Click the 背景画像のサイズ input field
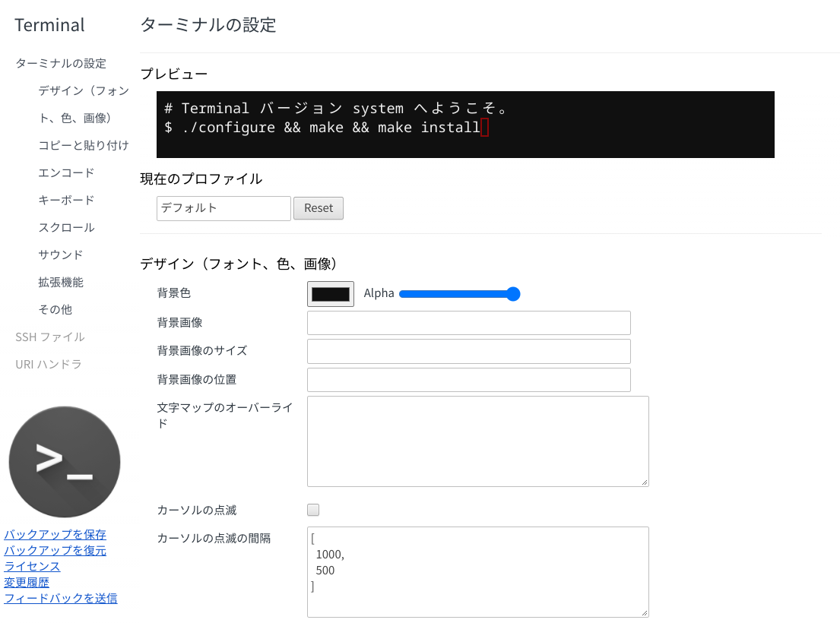The width and height of the screenshot is (840, 623). [469, 351]
